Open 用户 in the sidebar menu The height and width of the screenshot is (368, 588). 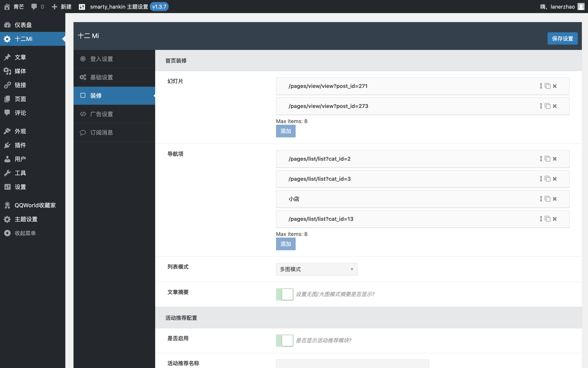click(x=32, y=159)
